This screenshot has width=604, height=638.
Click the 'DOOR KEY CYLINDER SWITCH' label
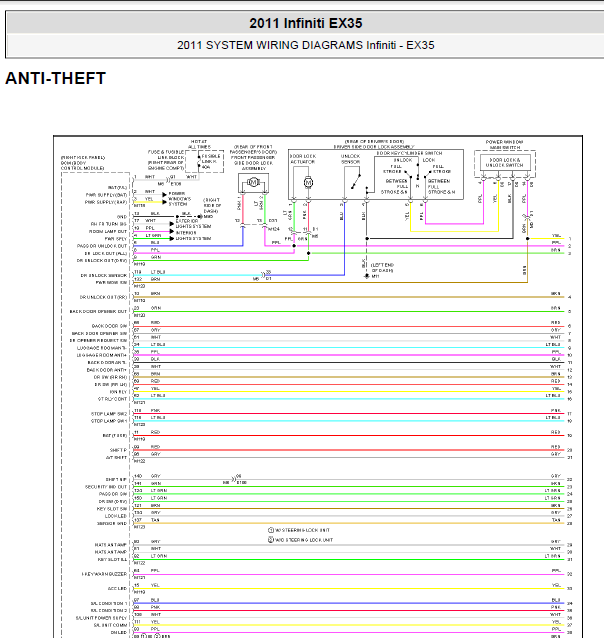tap(409, 153)
